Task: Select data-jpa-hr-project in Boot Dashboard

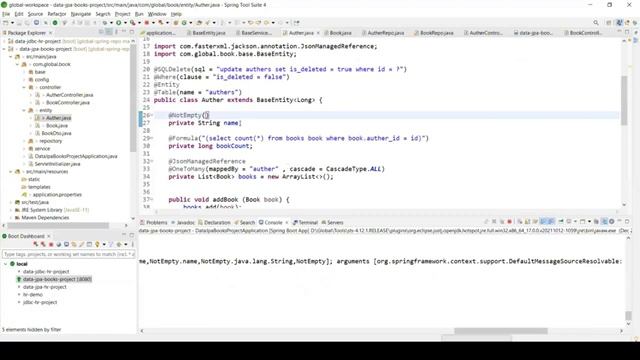Action: 44,287
